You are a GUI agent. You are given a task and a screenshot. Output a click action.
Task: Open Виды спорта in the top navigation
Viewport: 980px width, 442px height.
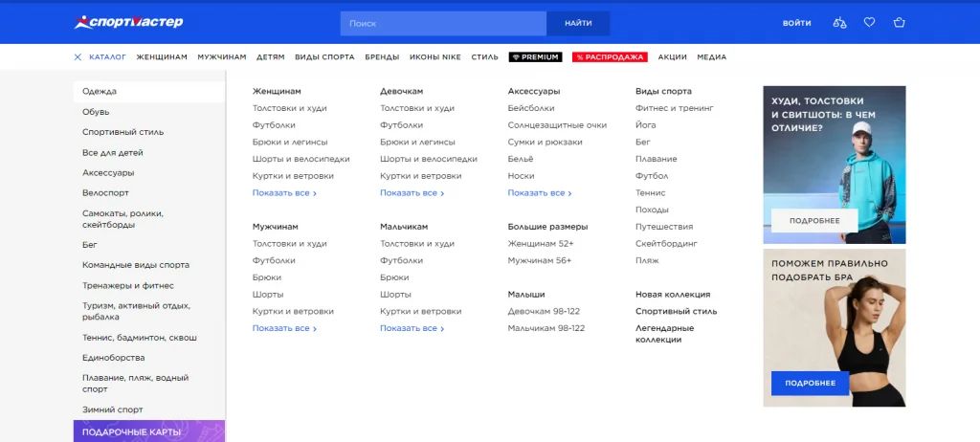pos(324,57)
